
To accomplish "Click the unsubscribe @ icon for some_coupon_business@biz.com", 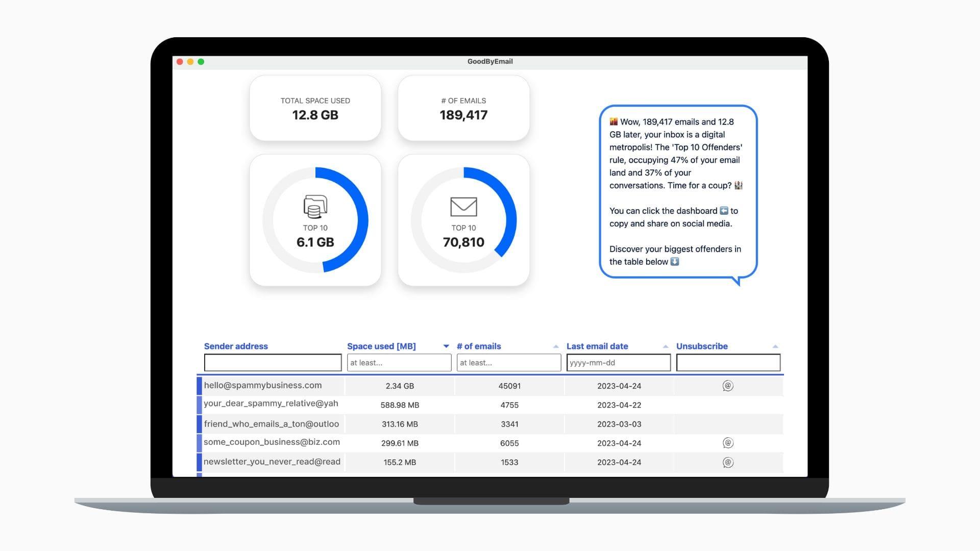I will pyautogui.click(x=728, y=442).
